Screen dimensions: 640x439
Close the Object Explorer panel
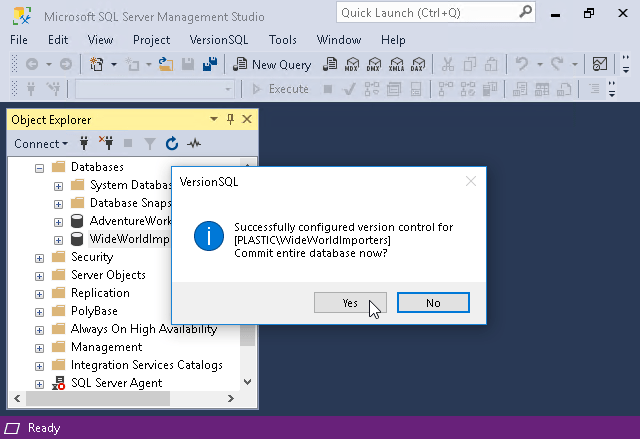click(x=247, y=119)
